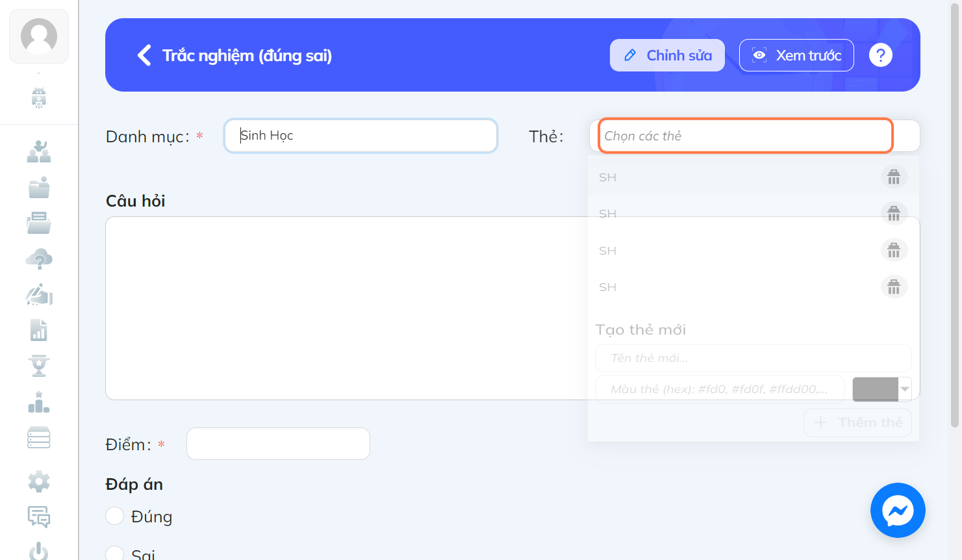This screenshot has height=560, width=962.
Task: Click the Chỉnh sửa edit button
Action: pyautogui.click(x=667, y=55)
